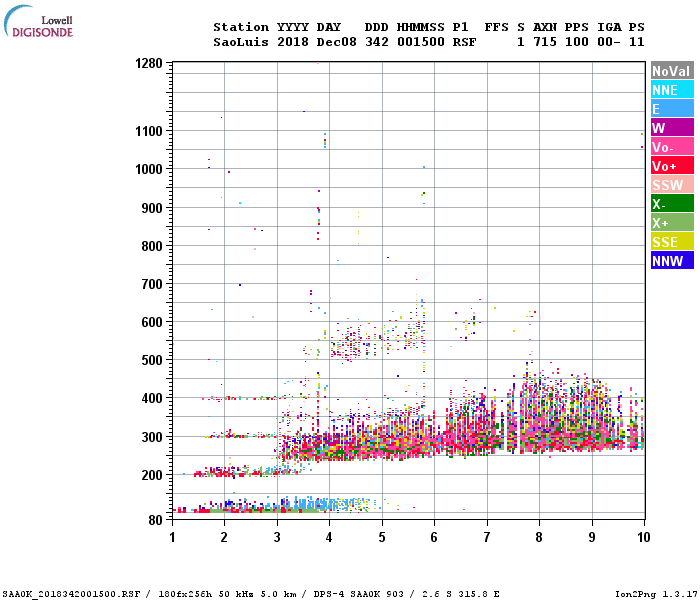This screenshot has width=700, height=600.
Task: Click the 1000 height axis label
Action: point(149,169)
